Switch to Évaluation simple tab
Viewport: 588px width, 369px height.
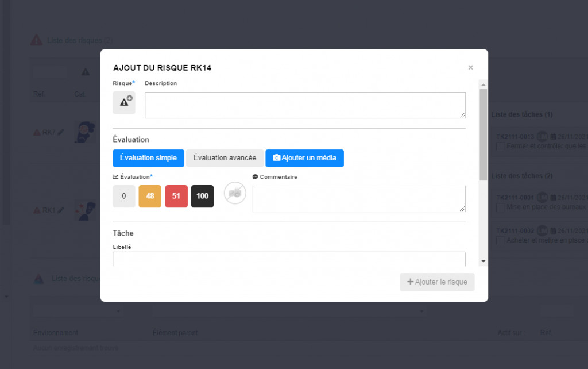(x=148, y=158)
